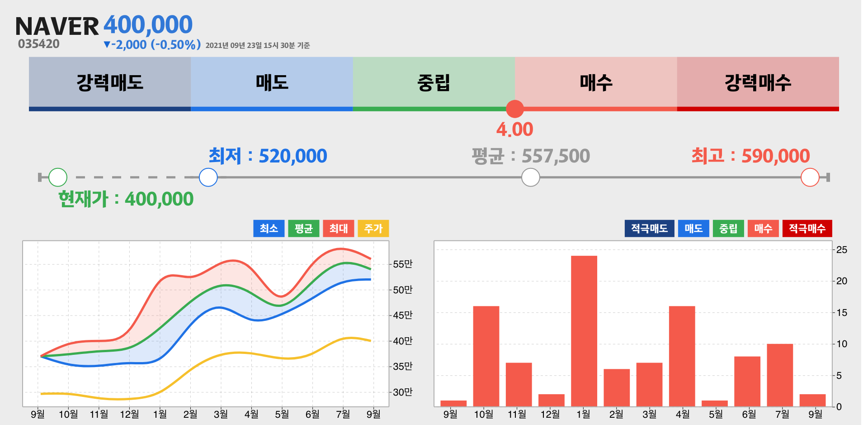The height and width of the screenshot is (425, 868).
Task: Click the 1월 tallest bar in bar chart
Action: (x=584, y=331)
